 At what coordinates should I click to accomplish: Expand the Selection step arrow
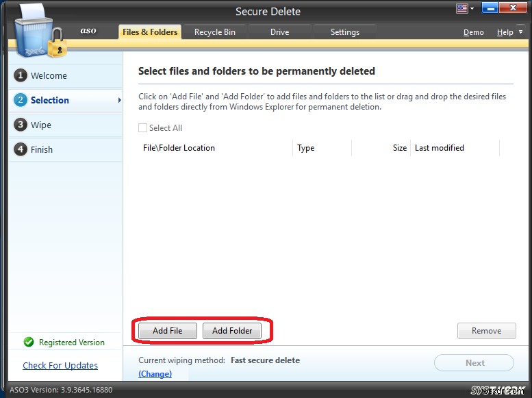119,100
